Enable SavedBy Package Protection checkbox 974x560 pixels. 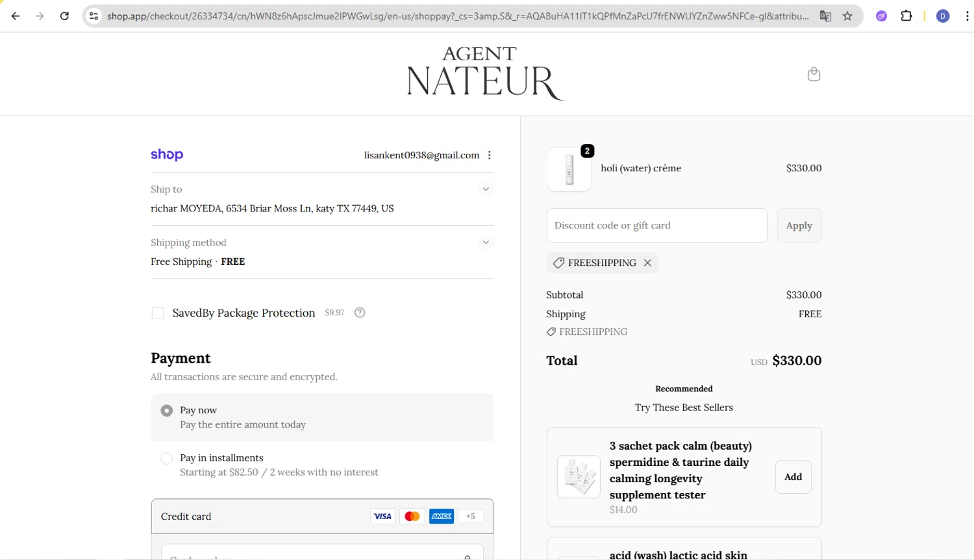(158, 313)
